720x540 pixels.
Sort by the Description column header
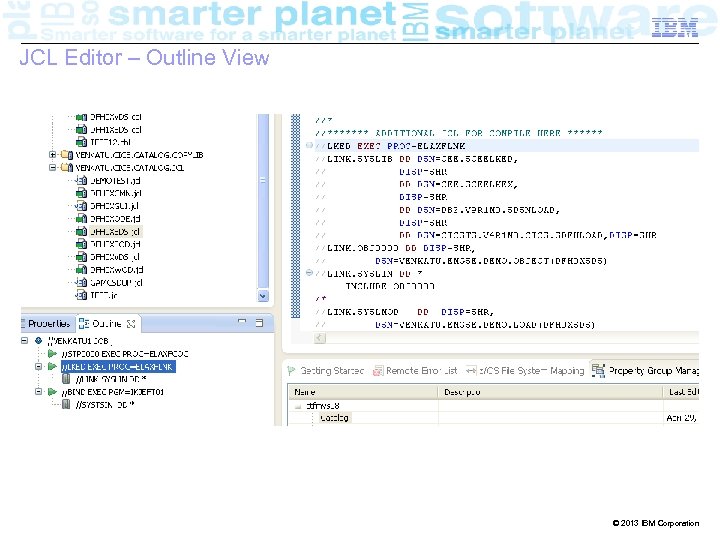tap(551, 392)
